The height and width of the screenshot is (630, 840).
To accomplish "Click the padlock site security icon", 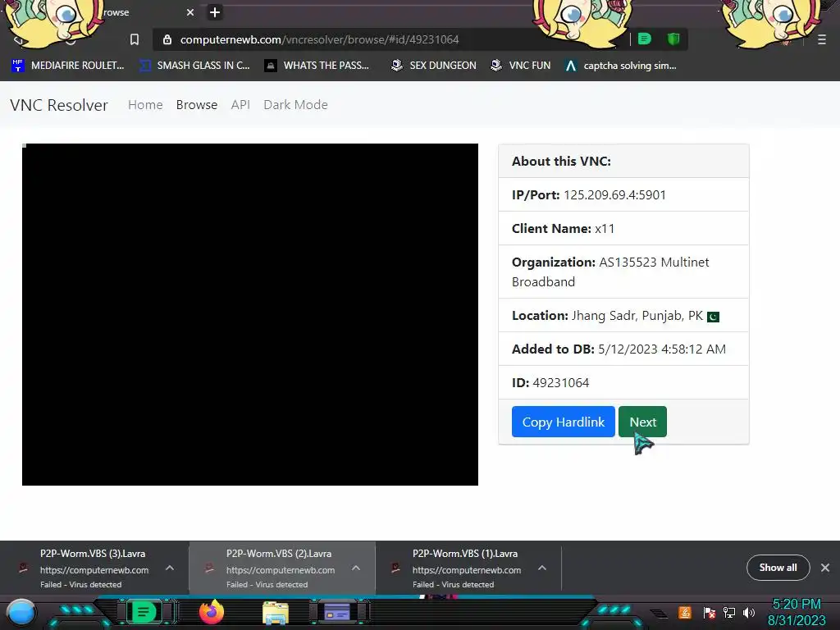I will [x=167, y=39].
